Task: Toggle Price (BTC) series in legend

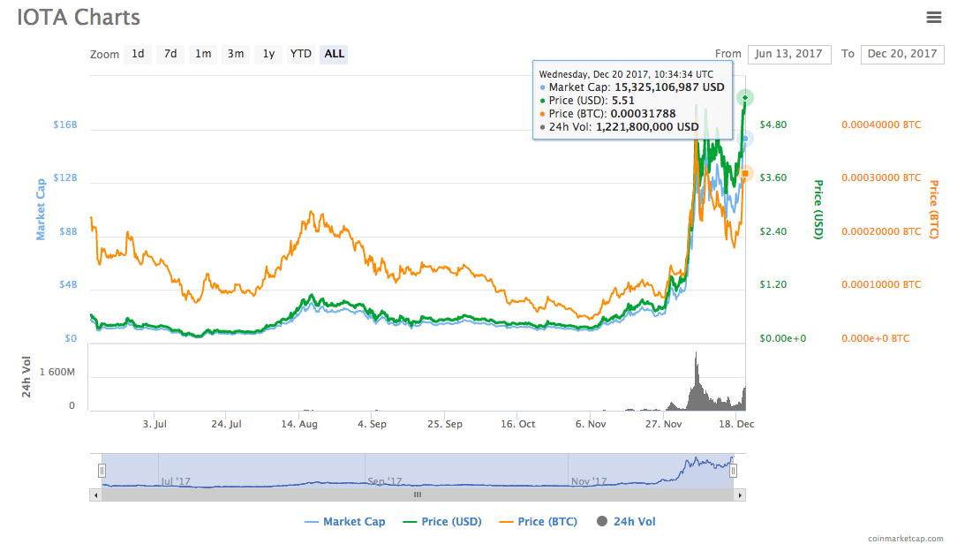Action: click(x=538, y=522)
